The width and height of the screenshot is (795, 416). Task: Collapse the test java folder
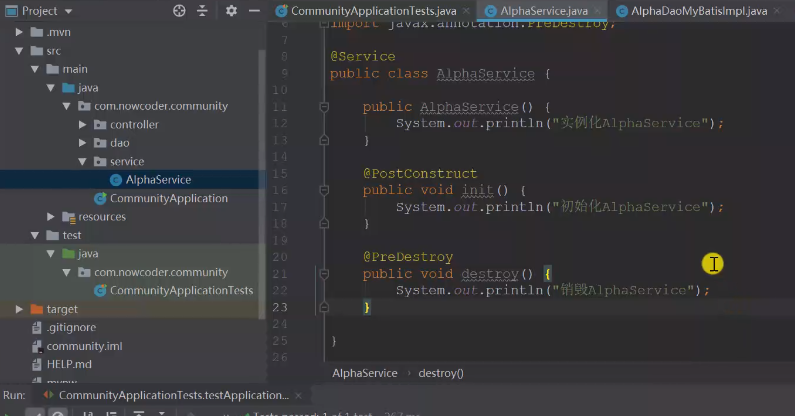coord(51,254)
